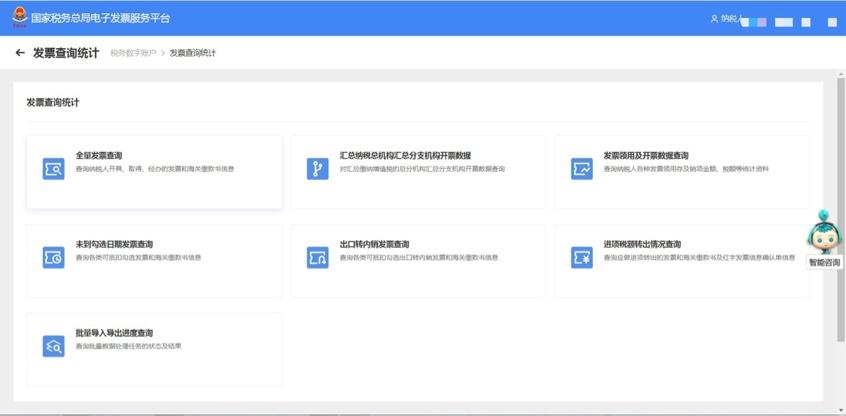Viewport: 846px width, 416px height.
Task: Click the national tax emblem logo
Action: (19, 17)
